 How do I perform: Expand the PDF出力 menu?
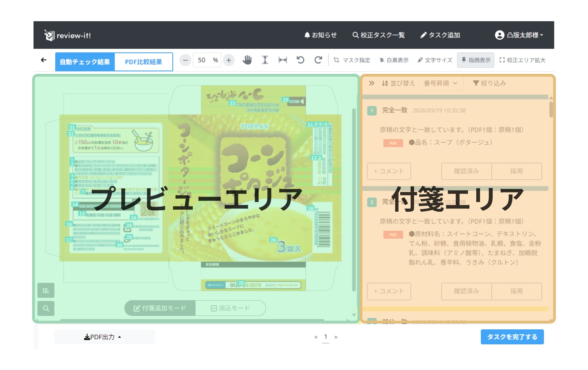pos(103,337)
